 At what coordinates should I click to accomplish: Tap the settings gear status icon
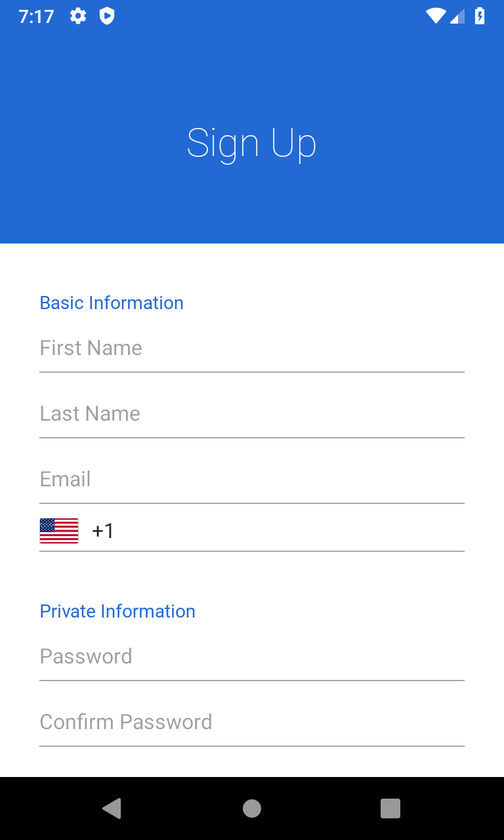[x=78, y=16]
